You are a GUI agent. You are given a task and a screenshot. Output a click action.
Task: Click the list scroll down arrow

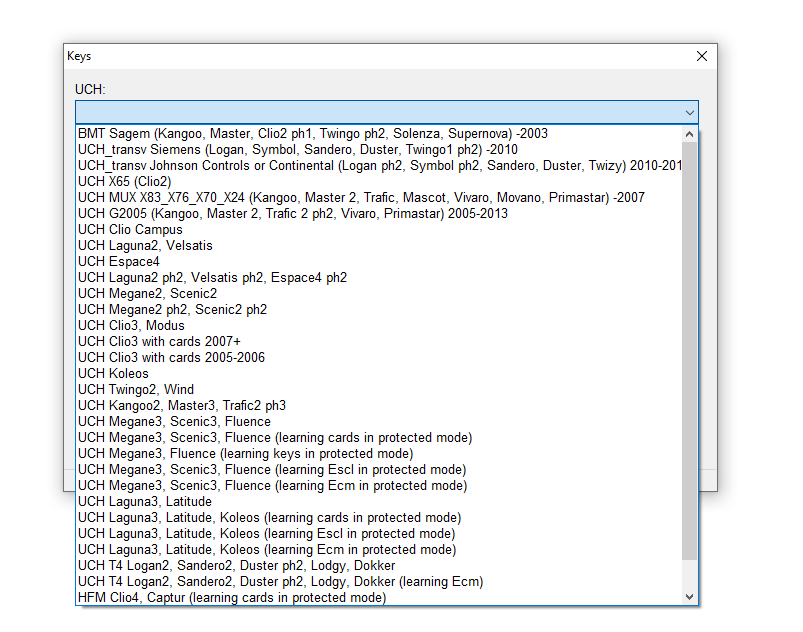point(689,597)
